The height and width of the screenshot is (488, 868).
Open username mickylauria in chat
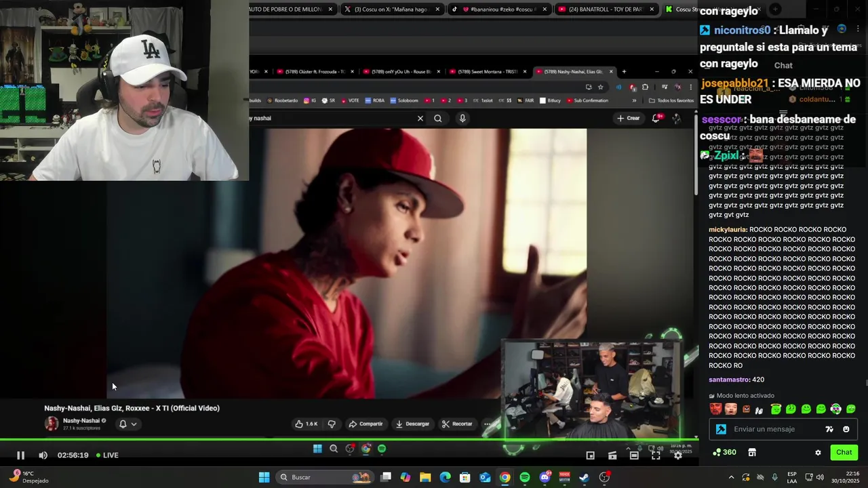[728, 230]
